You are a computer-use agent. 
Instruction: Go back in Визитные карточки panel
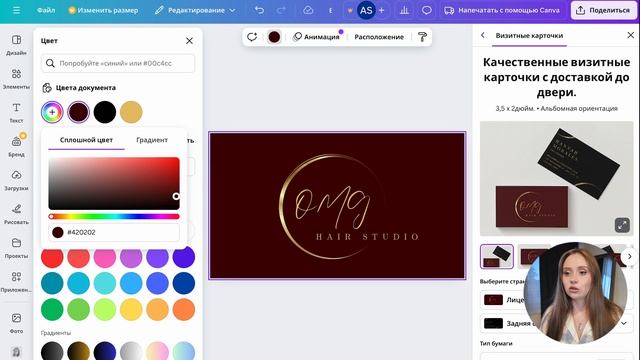coord(483,36)
